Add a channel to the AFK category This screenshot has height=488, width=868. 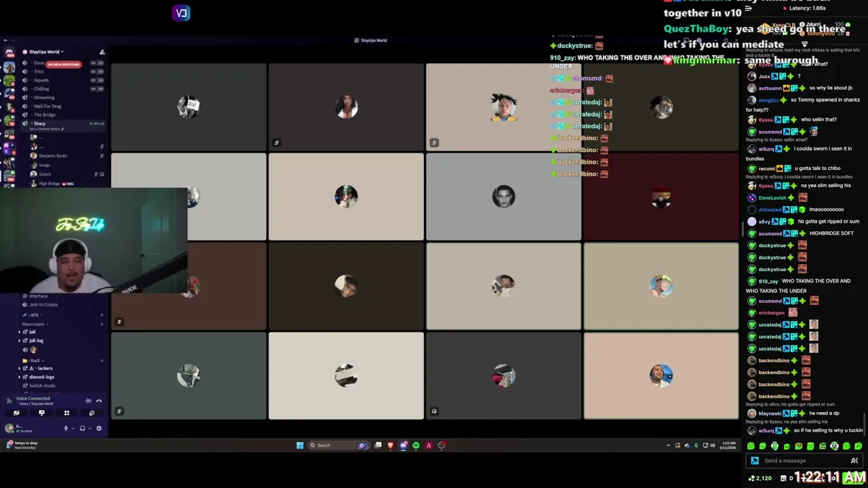click(x=102, y=315)
